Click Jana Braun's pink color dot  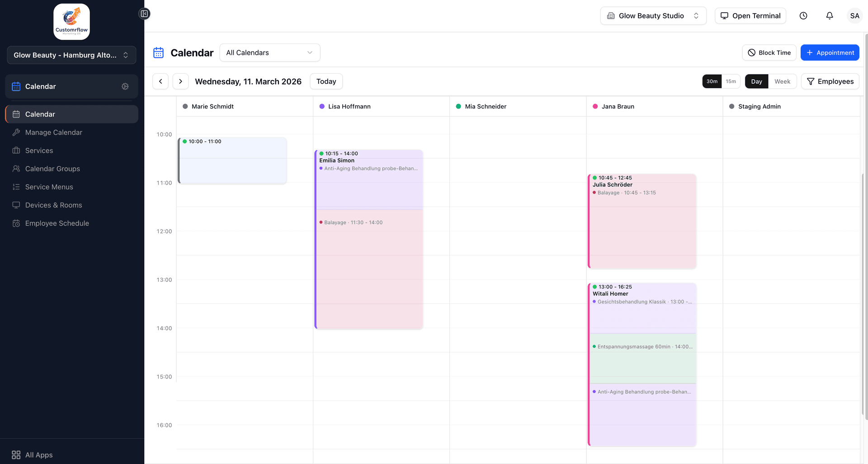pos(595,107)
